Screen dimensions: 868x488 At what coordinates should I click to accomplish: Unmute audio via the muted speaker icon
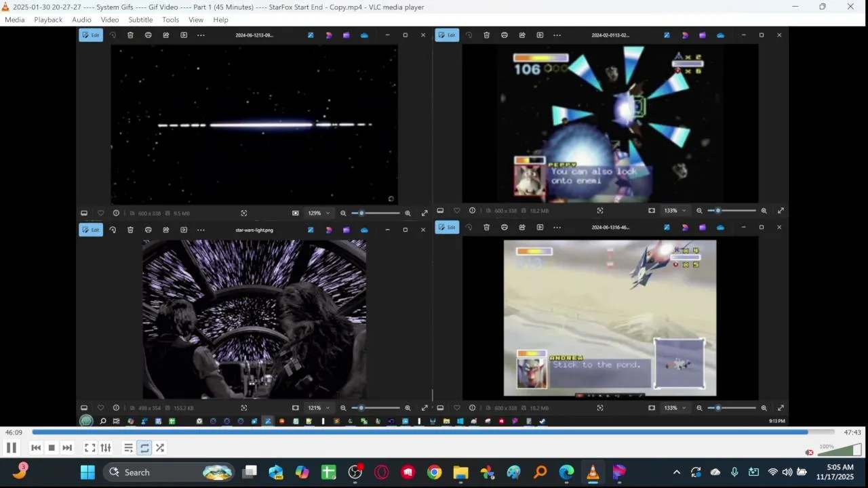click(x=809, y=452)
